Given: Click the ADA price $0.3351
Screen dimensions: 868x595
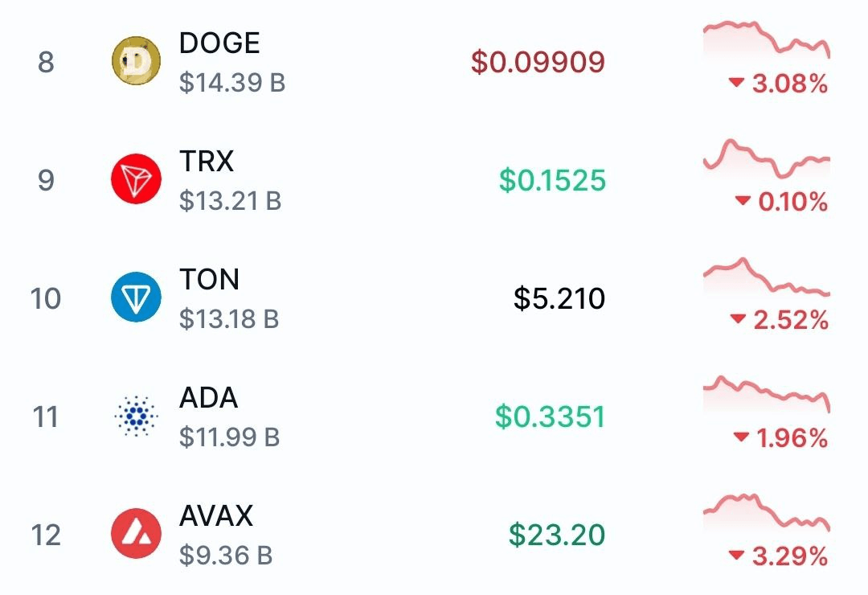Looking at the screenshot, I should click(551, 416).
